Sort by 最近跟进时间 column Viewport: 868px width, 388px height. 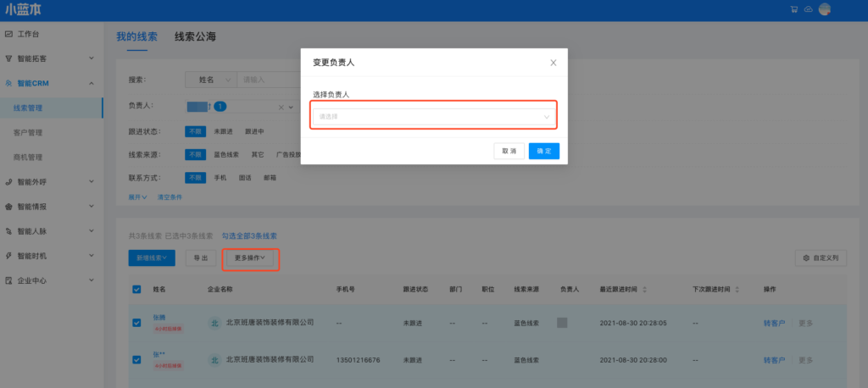point(646,289)
